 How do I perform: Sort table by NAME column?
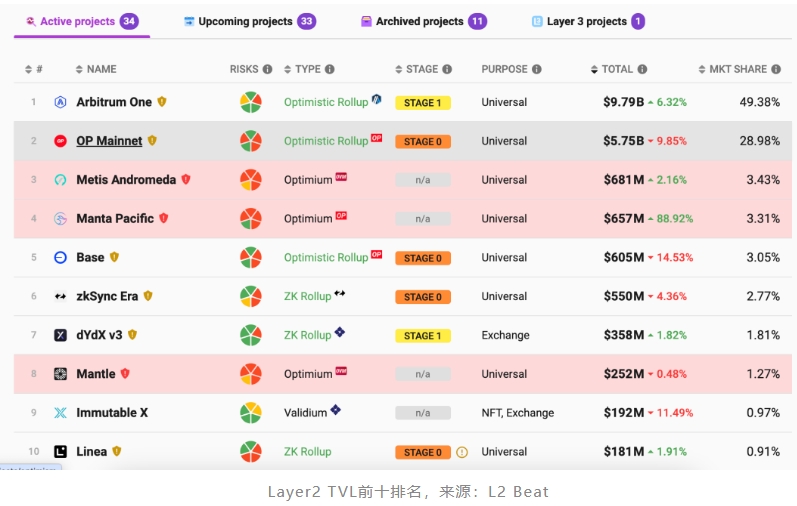pos(96,69)
